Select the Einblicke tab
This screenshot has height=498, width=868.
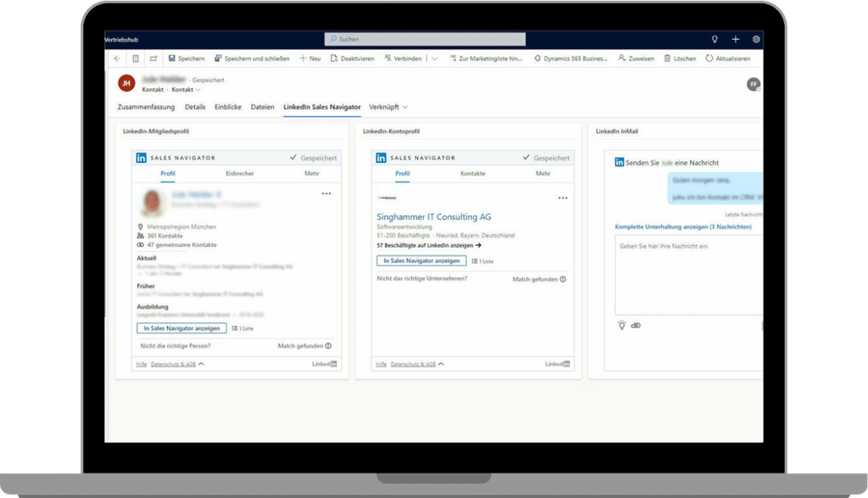pos(228,107)
